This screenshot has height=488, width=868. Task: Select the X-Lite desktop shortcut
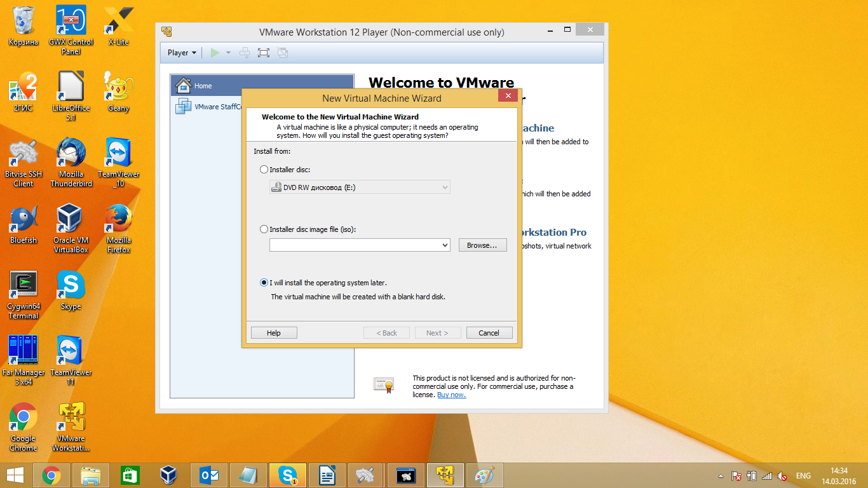pyautogui.click(x=118, y=26)
